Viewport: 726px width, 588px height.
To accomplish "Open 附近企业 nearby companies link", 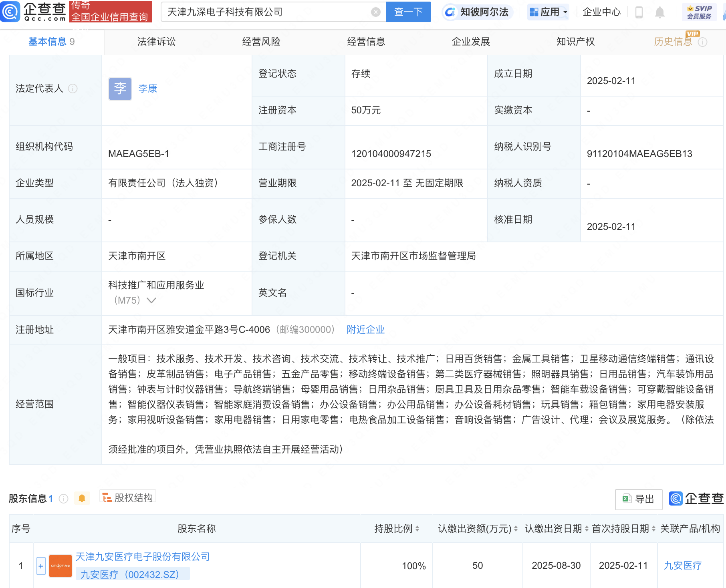I will 366,330.
